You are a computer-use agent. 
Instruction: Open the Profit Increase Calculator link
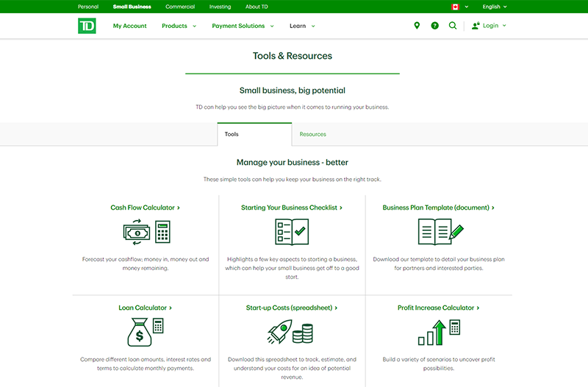click(x=438, y=308)
